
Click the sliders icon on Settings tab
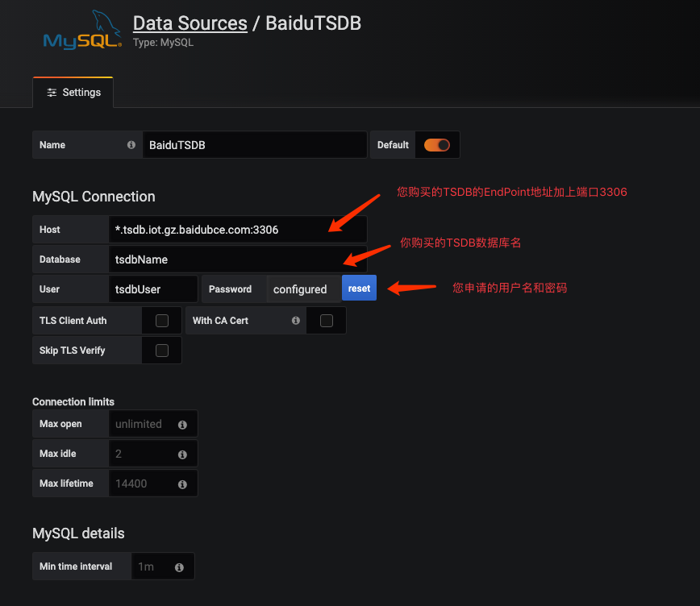coord(52,93)
